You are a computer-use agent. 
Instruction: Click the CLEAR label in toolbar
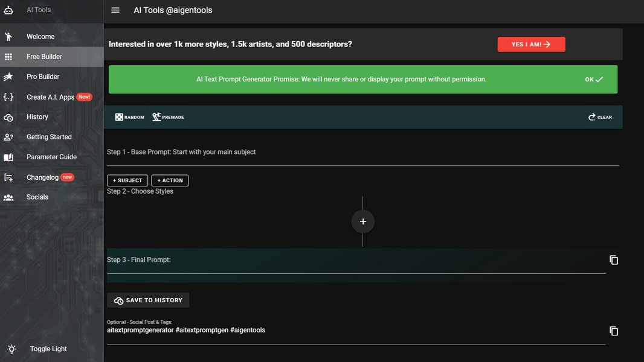click(604, 117)
